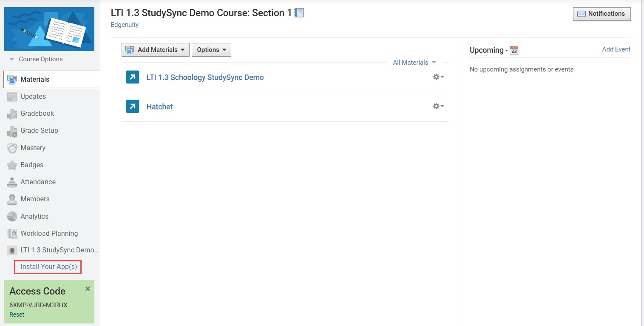This screenshot has width=644, height=326.
Task: Click Install Your App(s) link
Action: (49, 267)
